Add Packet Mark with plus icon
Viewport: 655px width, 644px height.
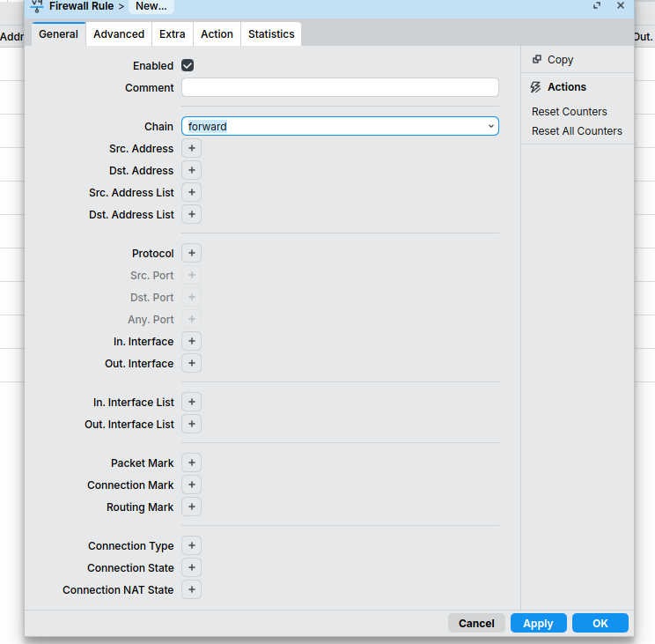[192, 463]
